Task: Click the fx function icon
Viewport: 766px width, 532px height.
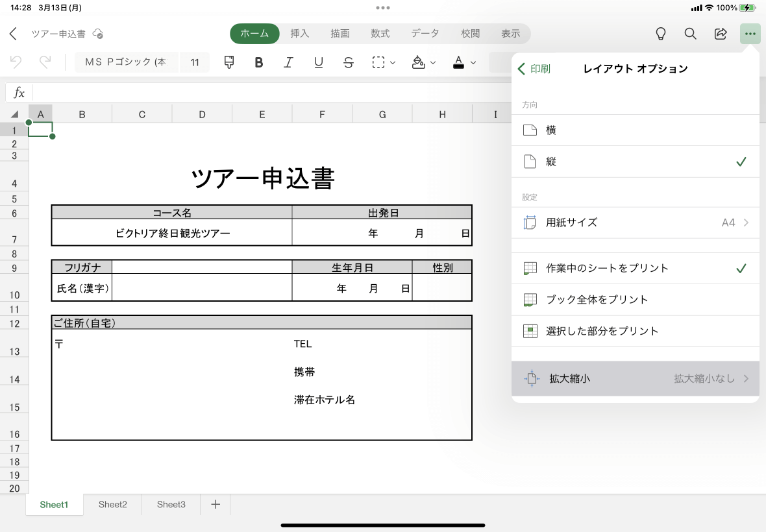Action: [x=19, y=92]
